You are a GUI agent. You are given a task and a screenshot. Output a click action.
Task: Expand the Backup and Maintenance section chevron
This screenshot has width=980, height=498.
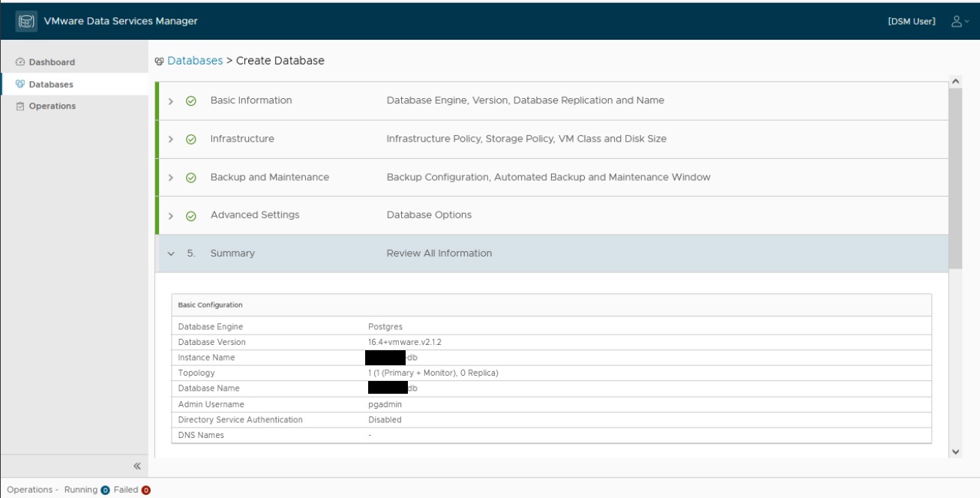click(171, 178)
